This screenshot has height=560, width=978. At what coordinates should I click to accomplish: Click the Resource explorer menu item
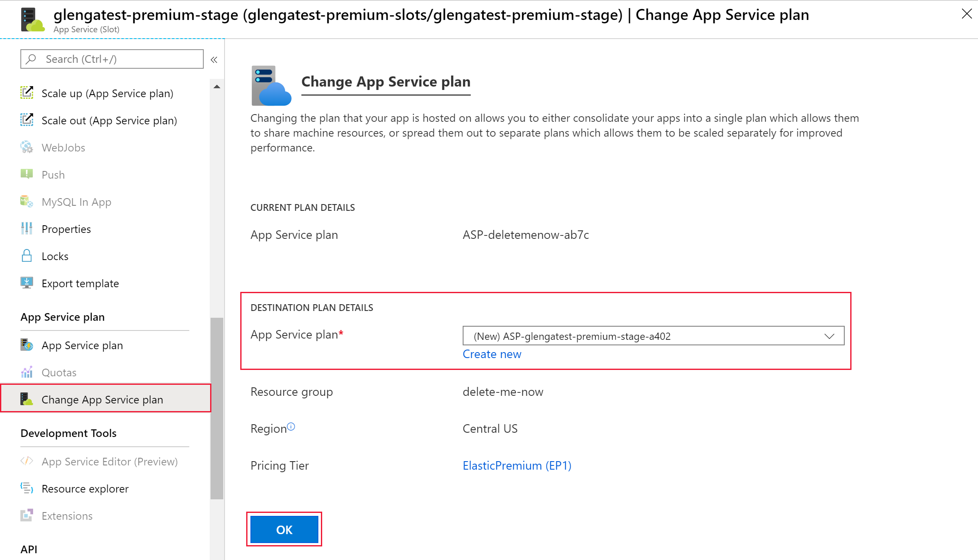[85, 488]
